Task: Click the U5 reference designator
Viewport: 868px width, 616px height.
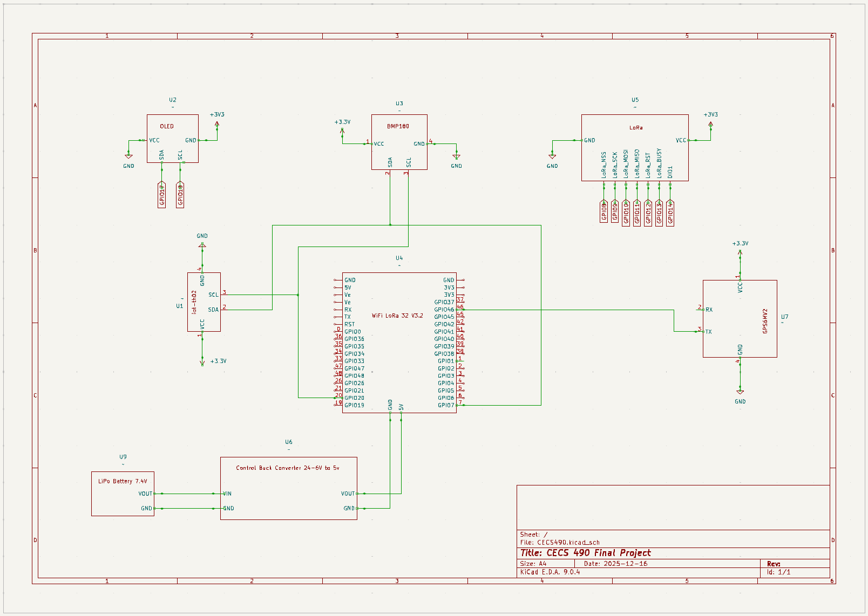Action: click(x=635, y=100)
